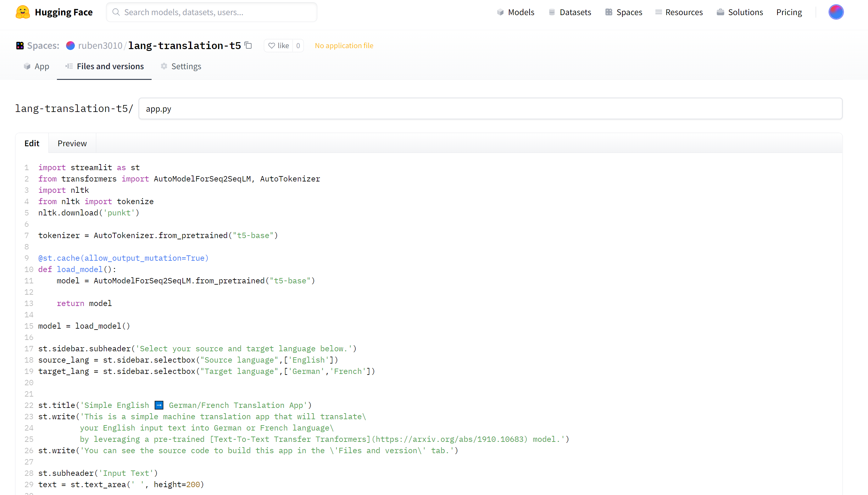The width and height of the screenshot is (868, 495).
Task: Open Datasets from the top navigation
Action: point(570,12)
